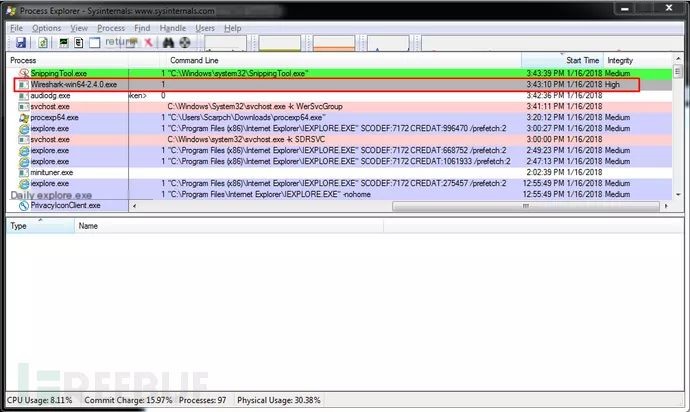Select the SnippingTool.exe command line path
690x412 pixels.
(238, 73)
